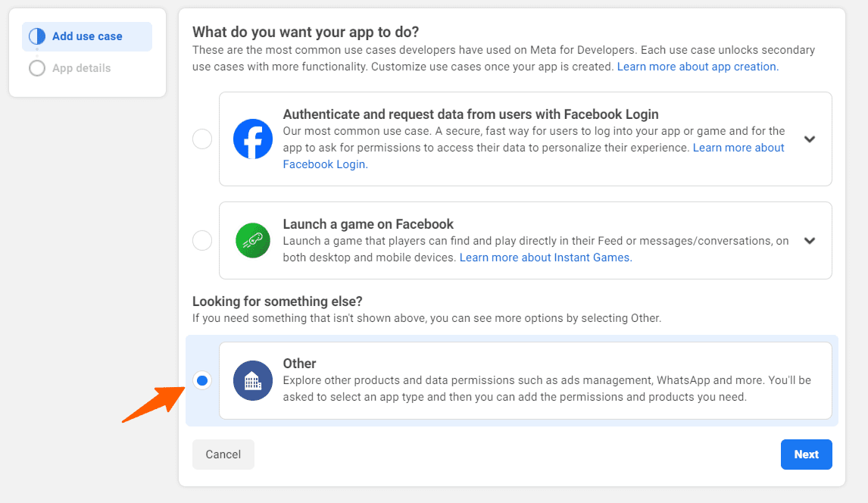Click the Other building icon
Image resolution: width=868 pixels, height=503 pixels.
[x=253, y=380]
